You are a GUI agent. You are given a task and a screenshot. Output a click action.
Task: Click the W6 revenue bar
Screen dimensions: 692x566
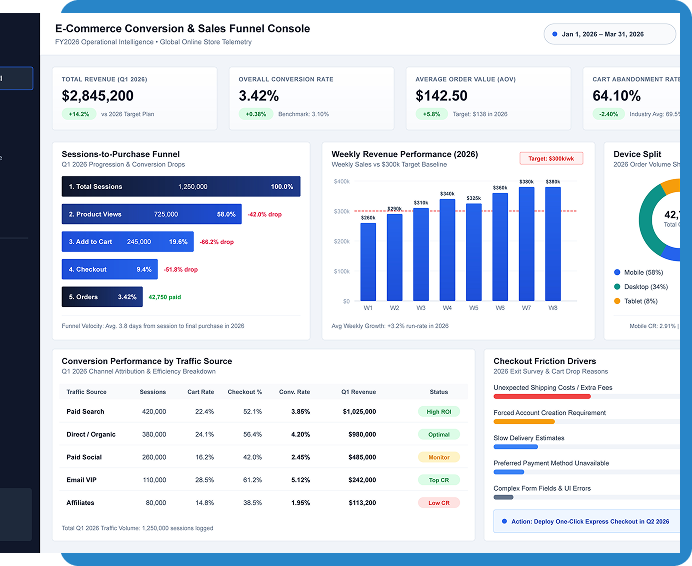tap(500, 247)
